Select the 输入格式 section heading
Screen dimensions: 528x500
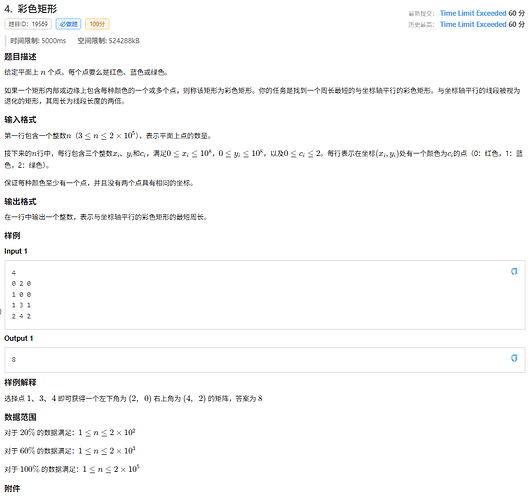click(20, 120)
